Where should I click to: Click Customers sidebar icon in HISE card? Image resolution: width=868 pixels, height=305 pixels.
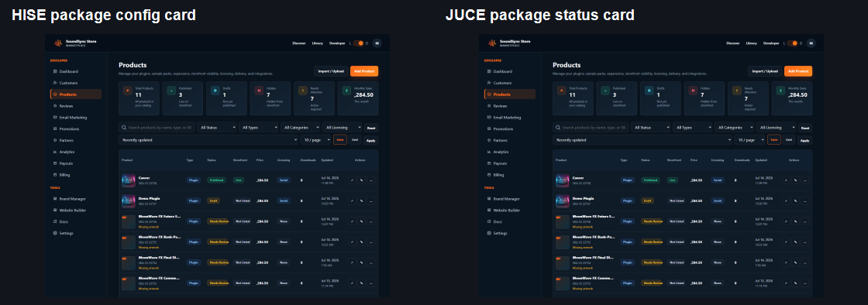(x=55, y=83)
